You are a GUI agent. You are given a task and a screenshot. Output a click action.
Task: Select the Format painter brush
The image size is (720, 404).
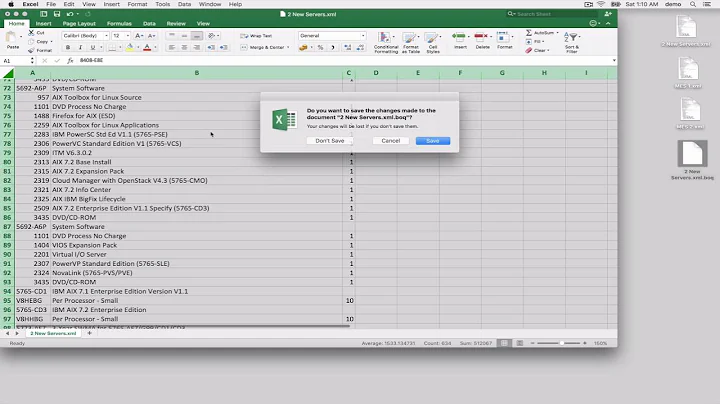click(x=31, y=50)
